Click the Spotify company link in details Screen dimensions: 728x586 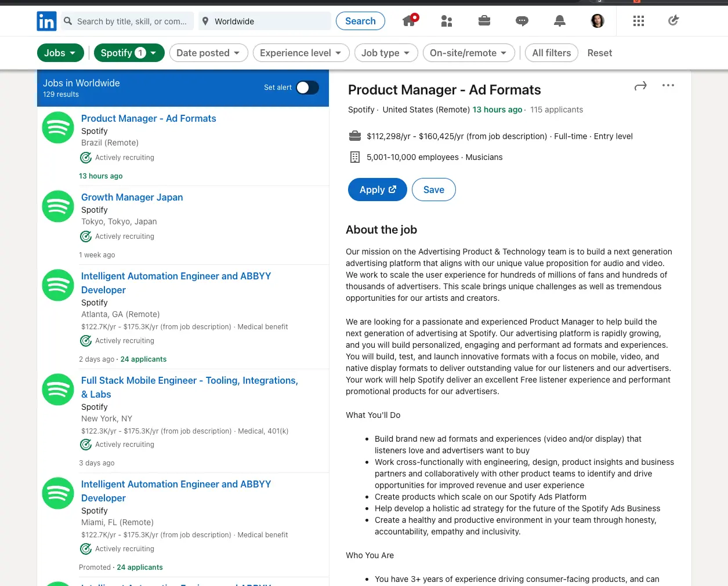click(361, 110)
